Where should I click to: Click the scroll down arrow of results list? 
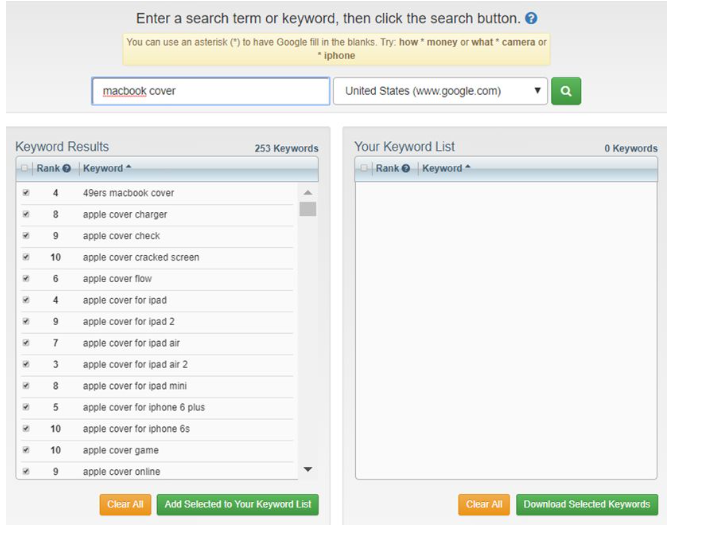tap(308, 470)
